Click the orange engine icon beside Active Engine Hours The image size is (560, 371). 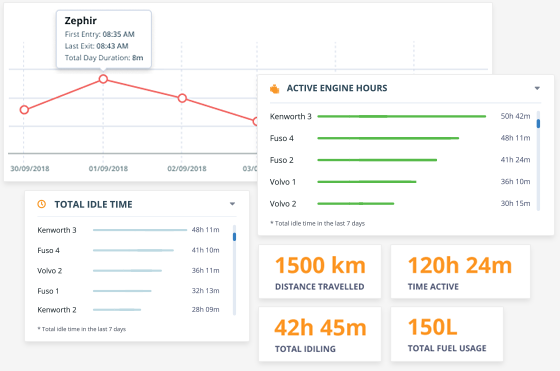coord(274,89)
